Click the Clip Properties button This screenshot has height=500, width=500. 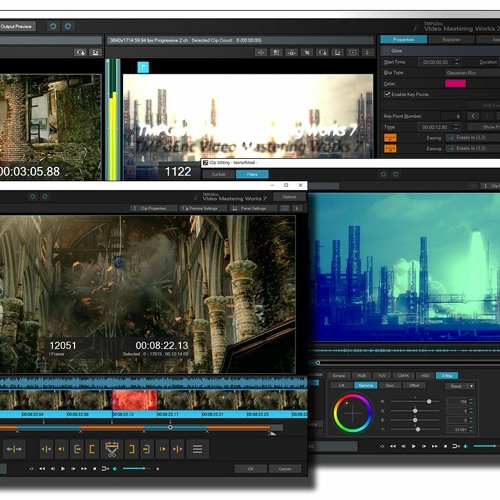[x=153, y=208]
